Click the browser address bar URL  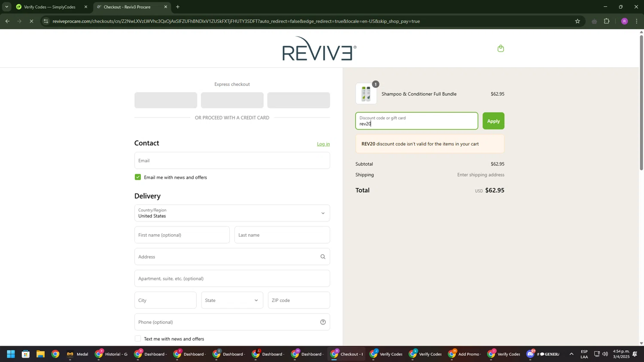point(236,21)
